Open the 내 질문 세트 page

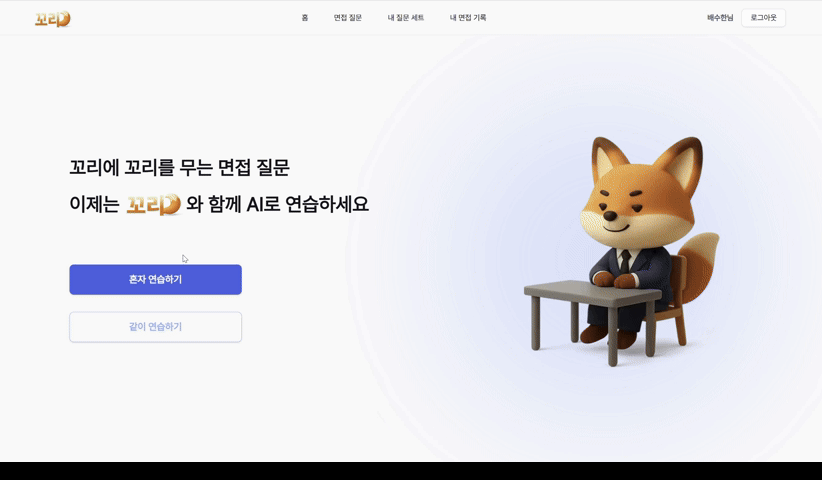point(406,18)
